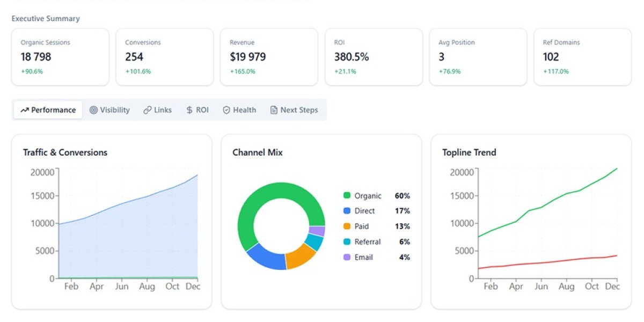
Task: Click the Organic 60% legend value
Action: (402, 196)
